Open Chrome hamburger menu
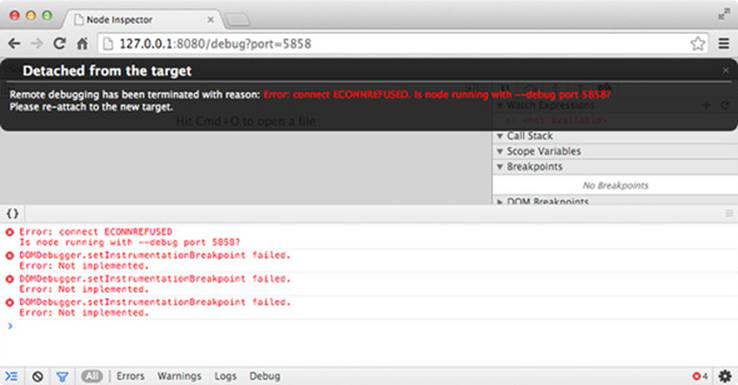This screenshot has width=738, height=385. (724, 44)
